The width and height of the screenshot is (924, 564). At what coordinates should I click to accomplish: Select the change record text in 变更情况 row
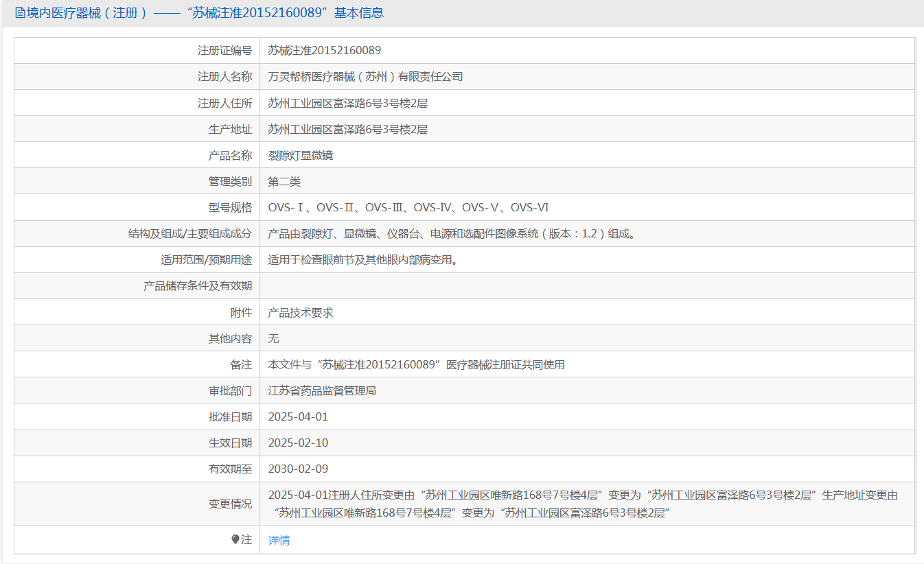click(584, 504)
